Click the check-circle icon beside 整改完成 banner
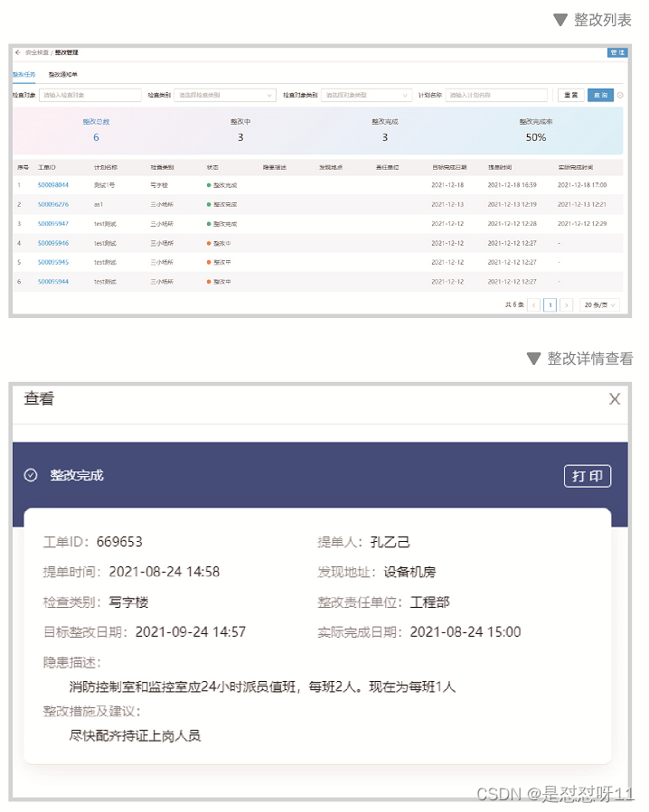Image resolution: width=649 pixels, height=812 pixels. (31, 475)
